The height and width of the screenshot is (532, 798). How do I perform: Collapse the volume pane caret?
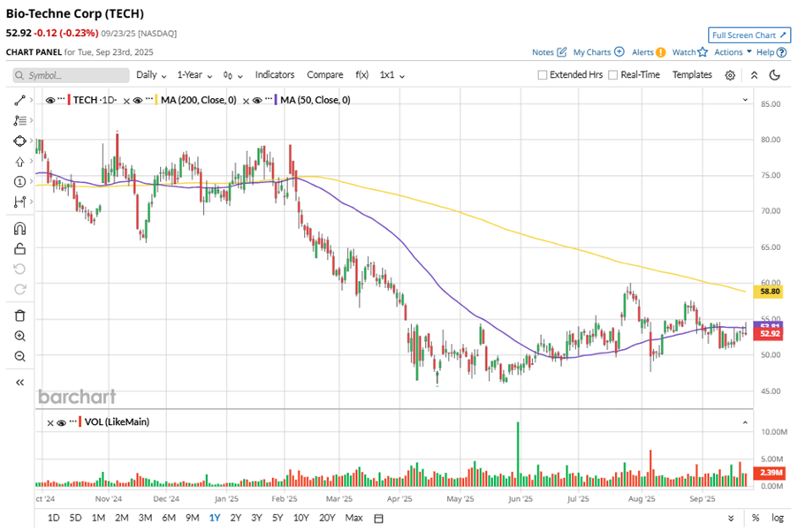tap(745, 422)
